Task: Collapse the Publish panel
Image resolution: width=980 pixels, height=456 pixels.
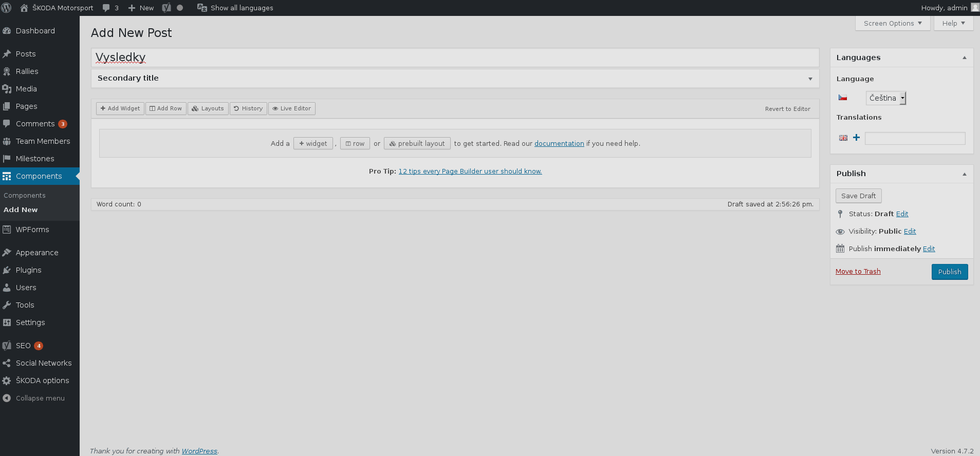Action: (x=965, y=174)
